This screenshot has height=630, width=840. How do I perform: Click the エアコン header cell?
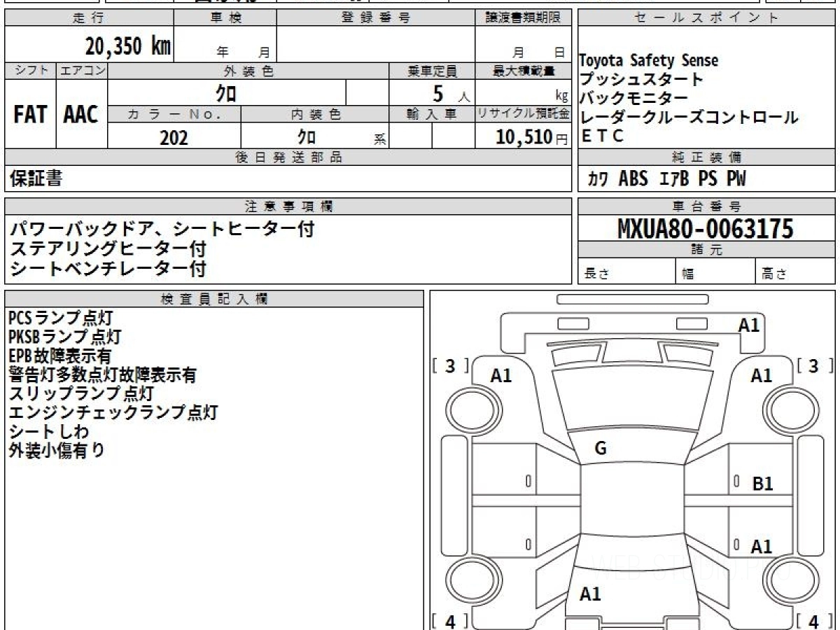point(82,71)
